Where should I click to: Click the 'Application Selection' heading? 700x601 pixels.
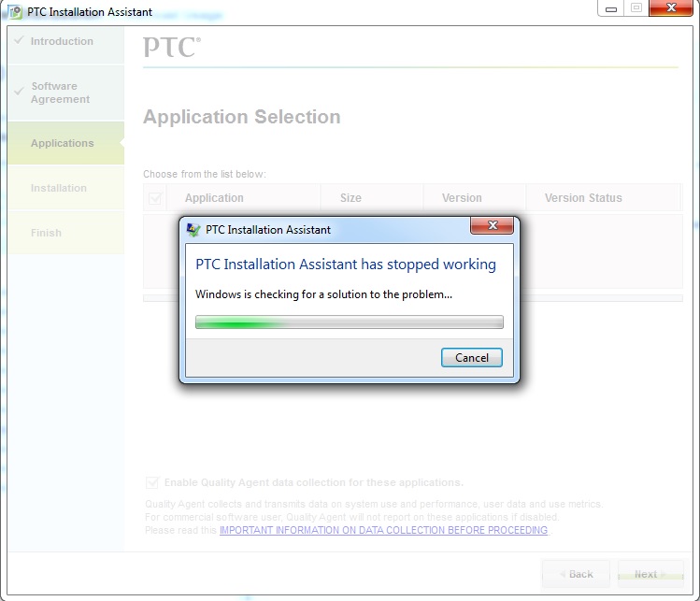coord(241,117)
